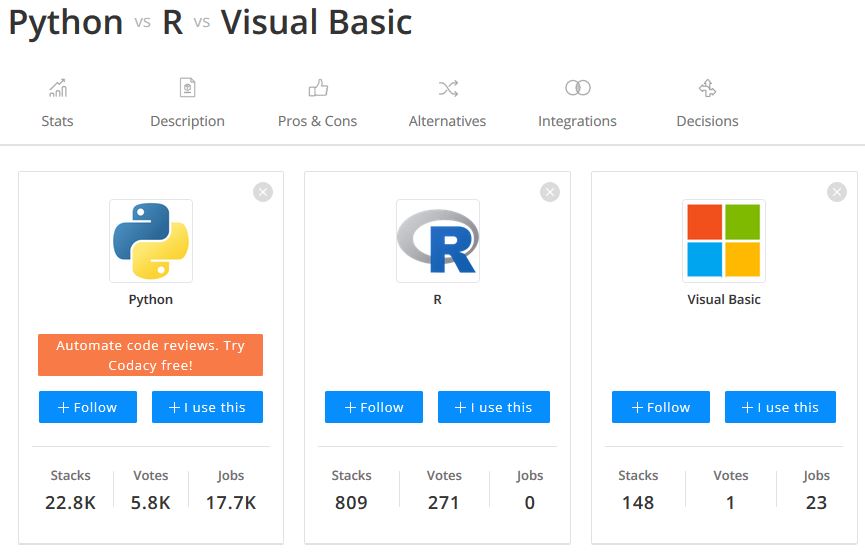865x554 pixels.
Task: Click Visual Basic's Jobs count 23
Action: click(x=816, y=503)
